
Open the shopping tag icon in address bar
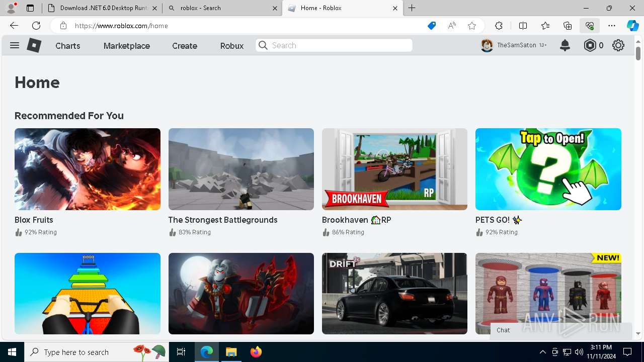pos(432,26)
